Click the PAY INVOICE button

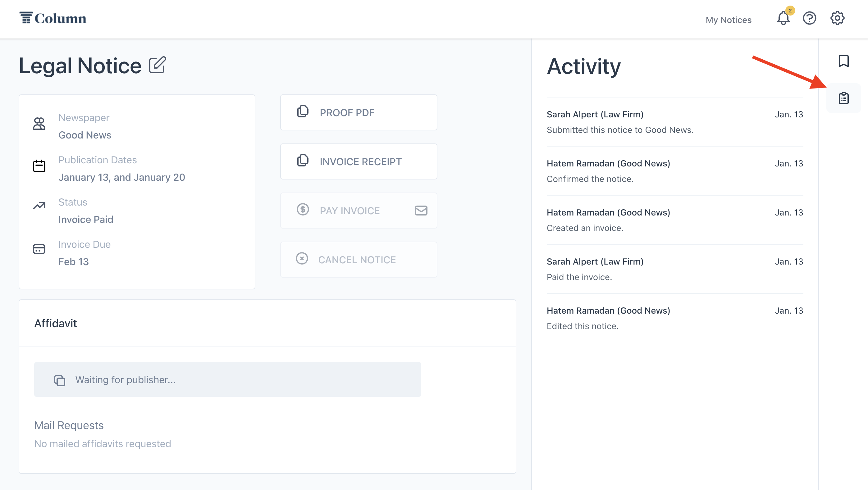[359, 211]
